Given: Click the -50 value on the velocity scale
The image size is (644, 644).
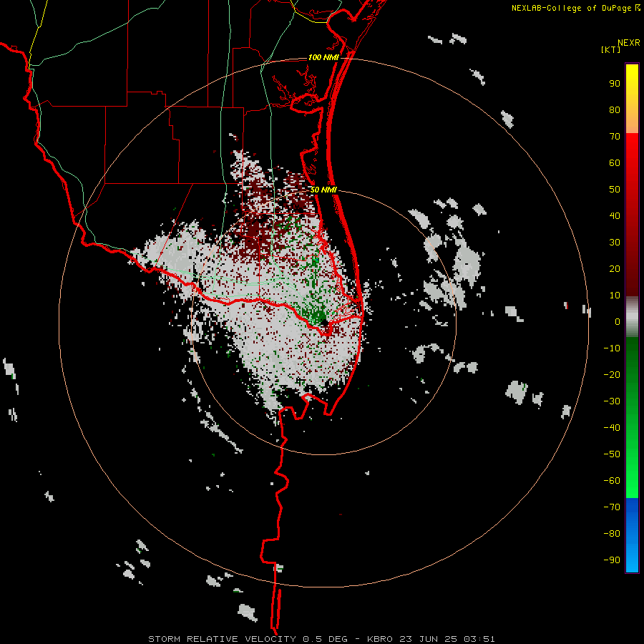Looking at the screenshot, I should [612, 454].
